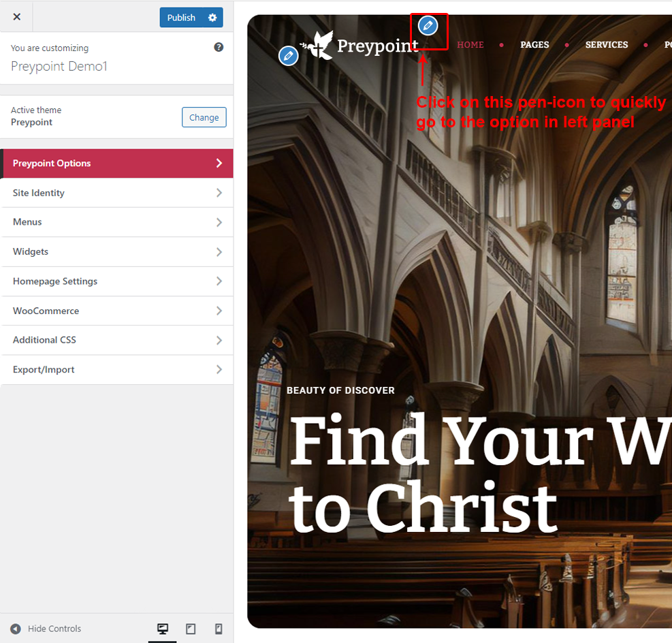Expand the Preypoint Options panel

coord(117,163)
